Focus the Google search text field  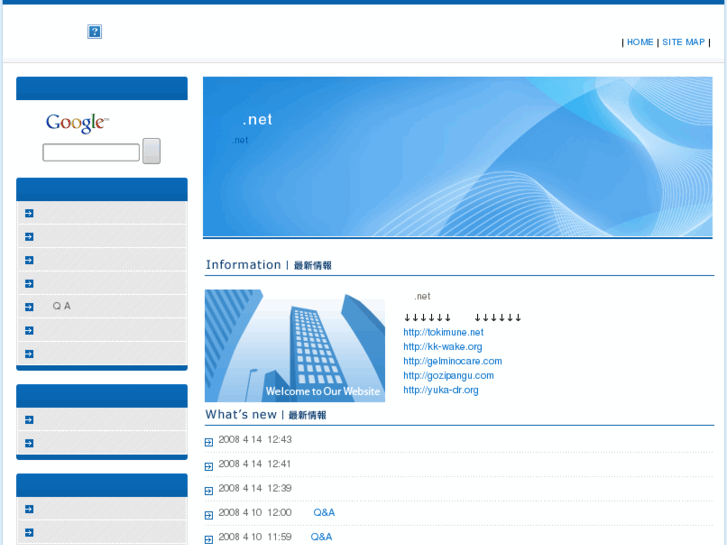point(91,153)
